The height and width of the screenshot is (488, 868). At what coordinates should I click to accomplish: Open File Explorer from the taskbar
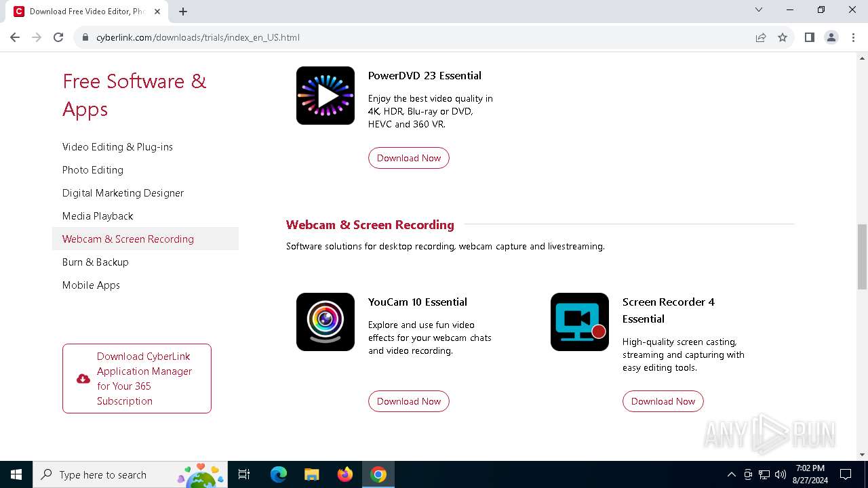pos(312,474)
